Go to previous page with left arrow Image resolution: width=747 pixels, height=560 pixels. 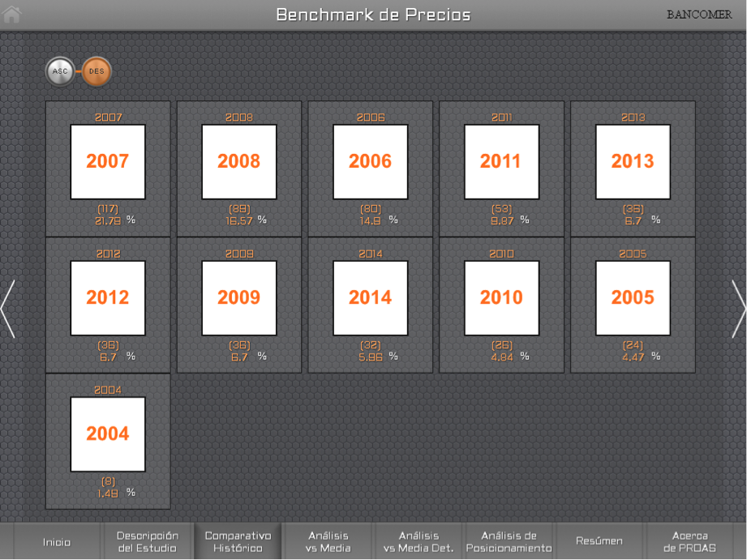pyautogui.click(x=8, y=309)
